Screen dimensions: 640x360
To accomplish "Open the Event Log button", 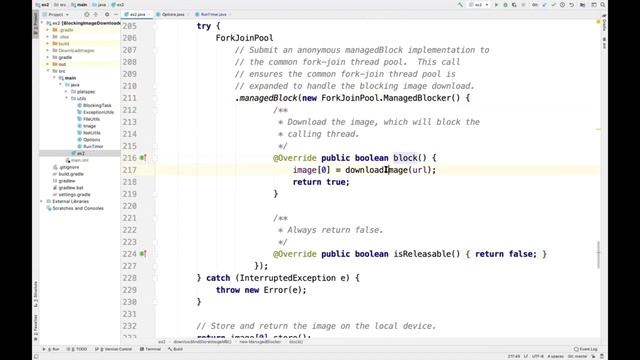I will [586, 349].
